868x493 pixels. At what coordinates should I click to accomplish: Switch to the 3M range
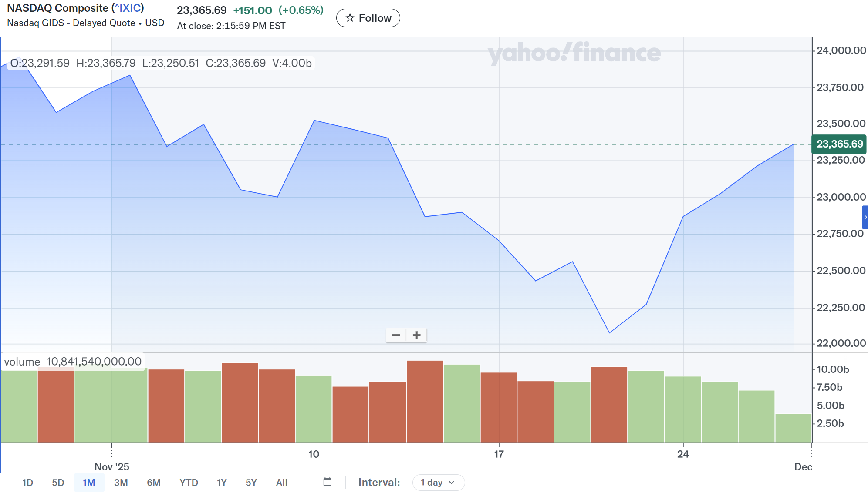[x=121, y=483]
